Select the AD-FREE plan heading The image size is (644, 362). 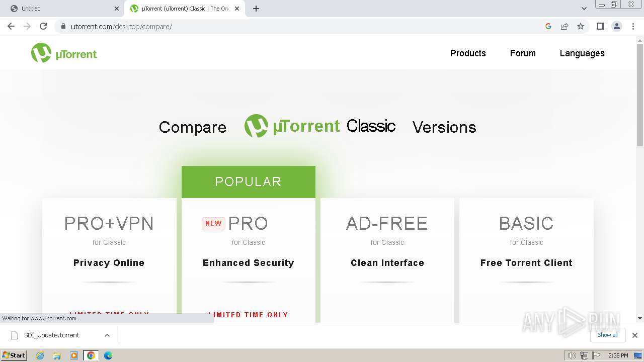[387, 223]
